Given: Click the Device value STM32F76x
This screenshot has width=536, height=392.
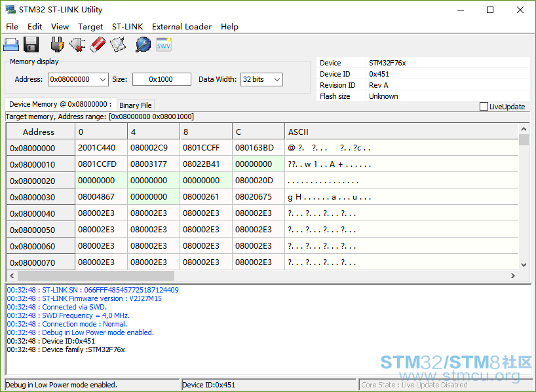Looking at the screenshot, I should click(x=387, y=63).
